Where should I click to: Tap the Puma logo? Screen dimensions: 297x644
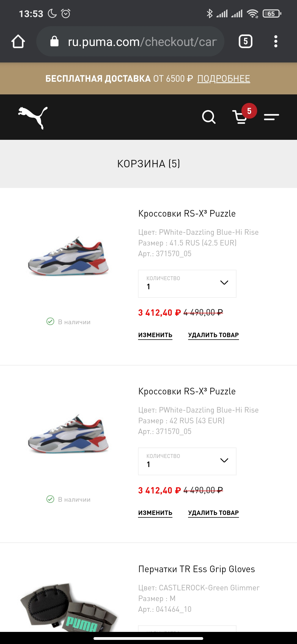coord(33,118)
